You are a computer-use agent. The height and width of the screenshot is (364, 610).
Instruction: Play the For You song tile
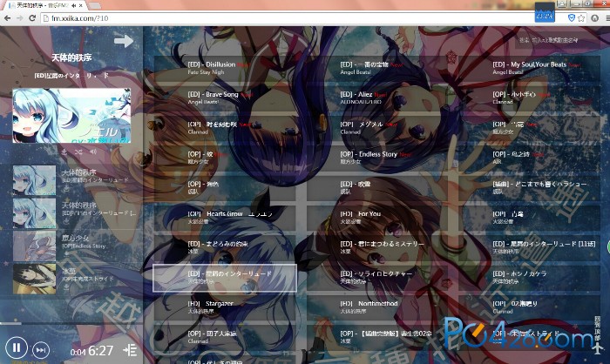(x=377, y=218)
